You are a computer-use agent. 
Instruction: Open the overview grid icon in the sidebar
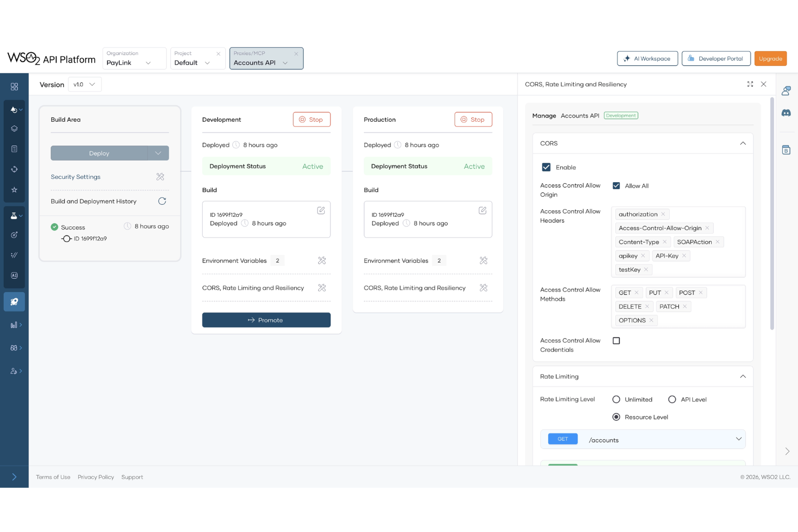14,87
